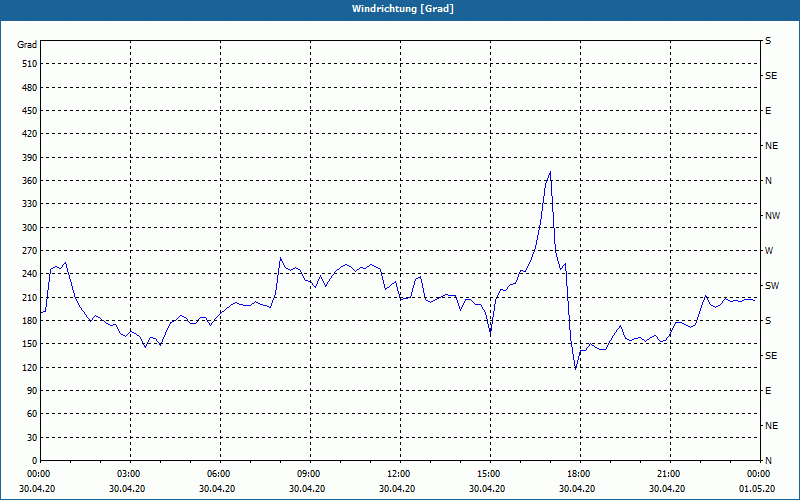The width and height of the screenshot is (800, 500).
Task: Select the SE compass label level with 480
Action: point(771,76)
